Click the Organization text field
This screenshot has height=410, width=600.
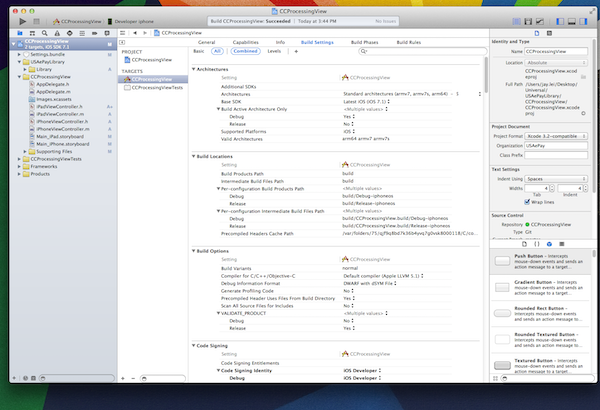click(555, 144)
